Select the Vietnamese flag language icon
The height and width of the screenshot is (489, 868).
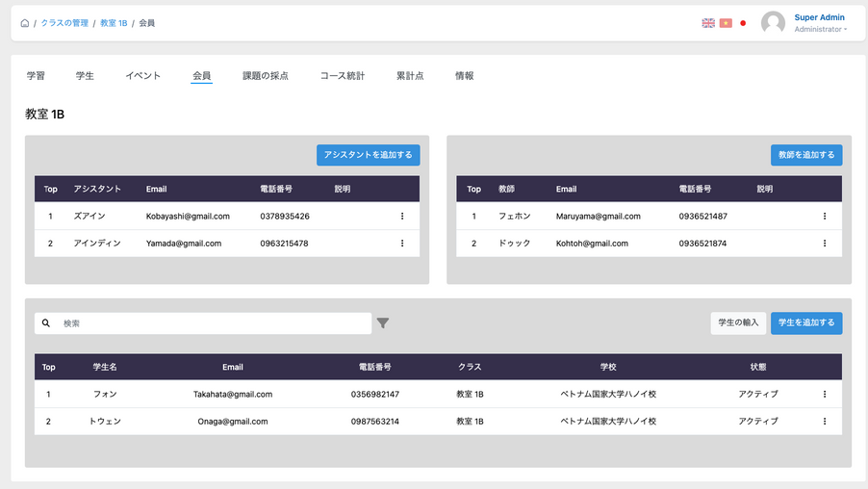726,23
